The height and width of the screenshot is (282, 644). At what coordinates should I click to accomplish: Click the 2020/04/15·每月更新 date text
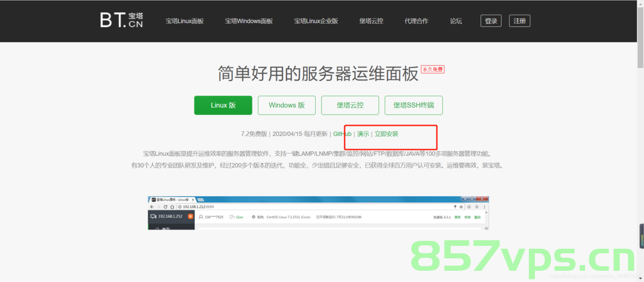click(x=300, y=134)
